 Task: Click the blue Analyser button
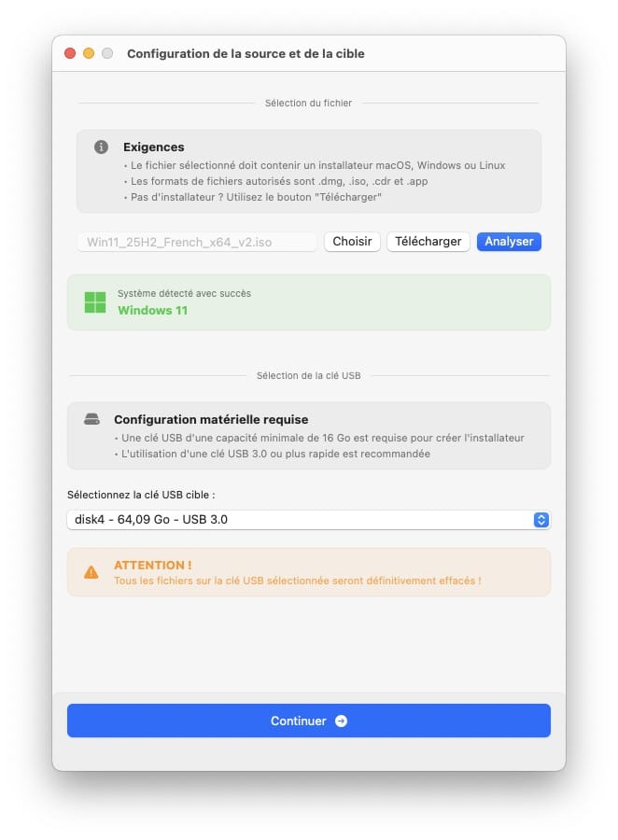[509, 242]
